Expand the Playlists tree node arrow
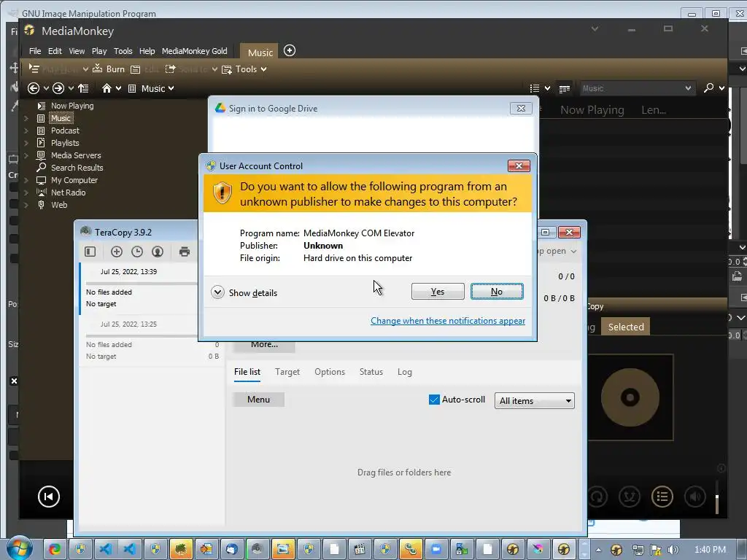 point(26,143)
